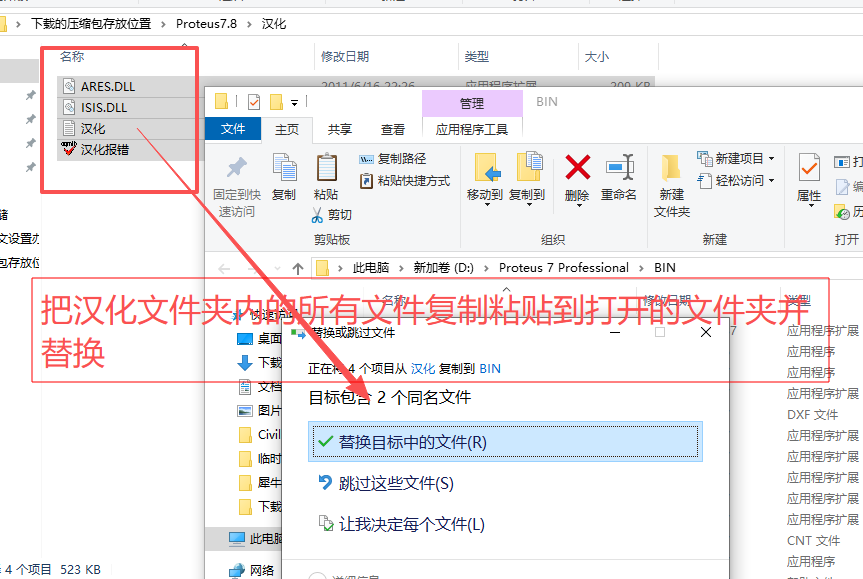863x579 pixels.
Task: 展开新建项目下拉菜单
Action: click(771, 157)
